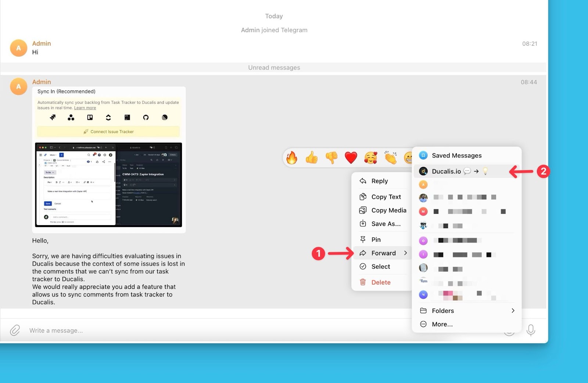React with the smiling hearts face emoji
The image size is (588, 383).
coord(371,158)
